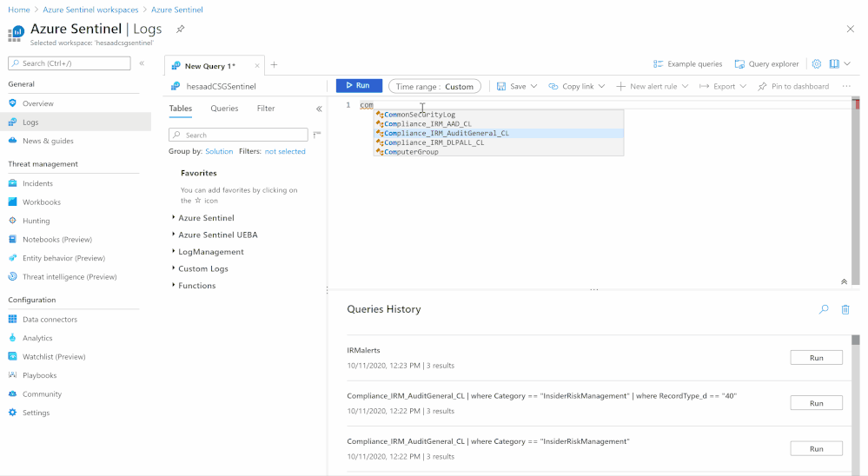Open the Save dropdown

coord(517,86)
